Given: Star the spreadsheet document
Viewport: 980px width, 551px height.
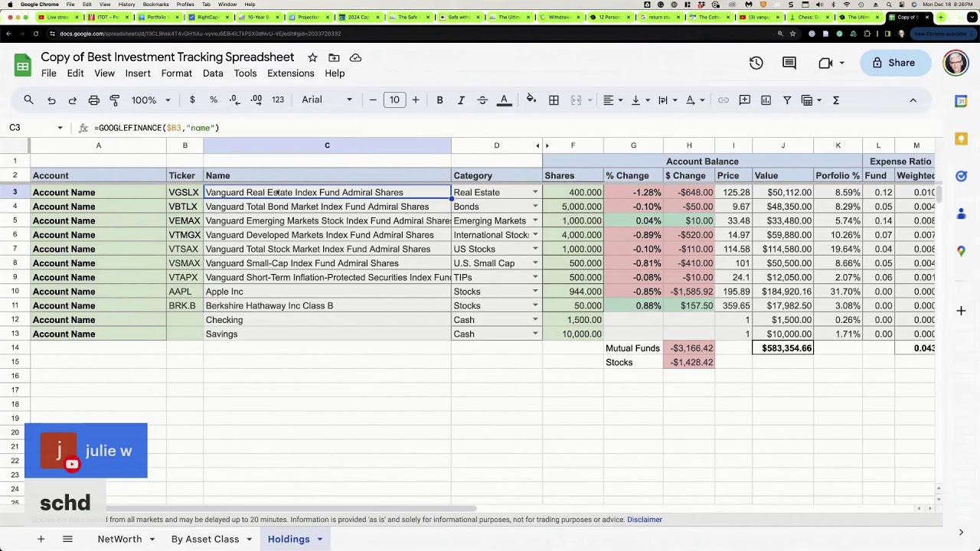Looking at the screenshot, I should pos(312,57).
